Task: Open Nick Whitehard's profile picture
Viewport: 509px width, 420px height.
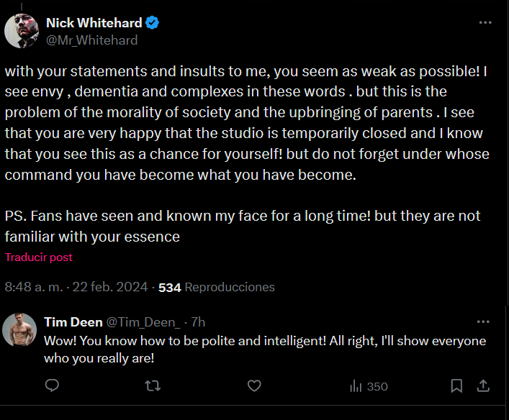Action: tap(22, 31)
